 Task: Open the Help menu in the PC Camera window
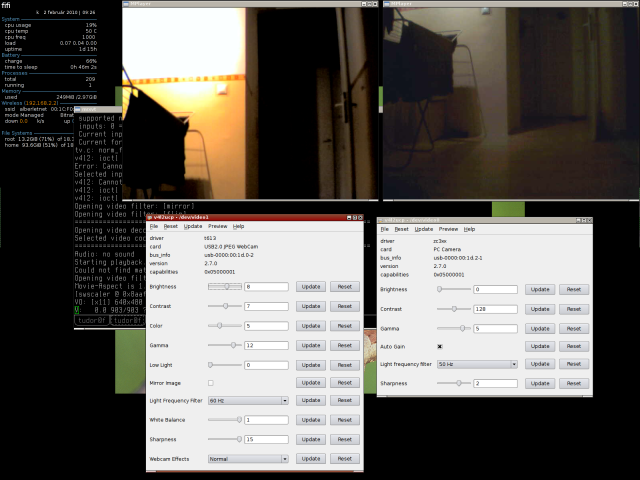pos(469,229)
